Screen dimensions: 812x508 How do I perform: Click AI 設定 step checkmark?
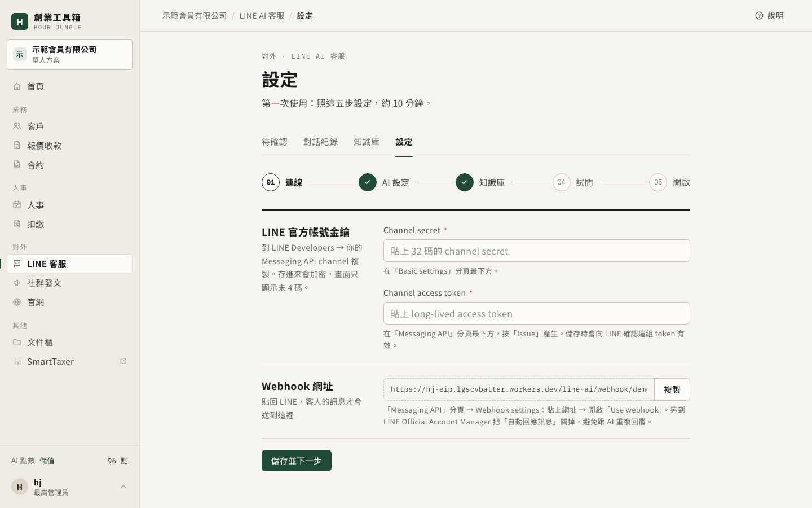[368, 182]
